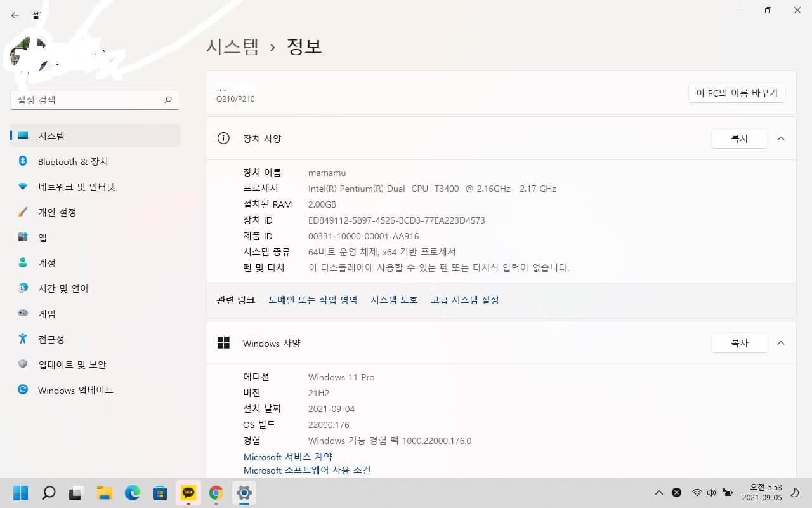812x508 pixels.
Task: Click the battery icon in system tray
Action: click(728, 492)
